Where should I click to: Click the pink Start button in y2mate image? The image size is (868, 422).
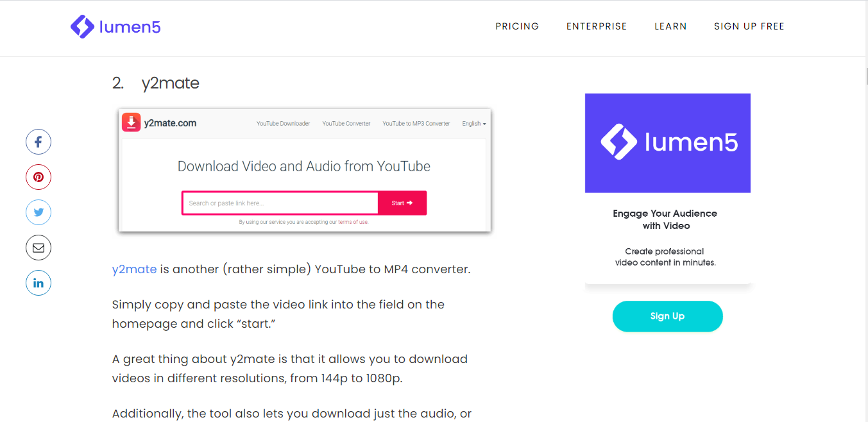(x=402, y=203)
